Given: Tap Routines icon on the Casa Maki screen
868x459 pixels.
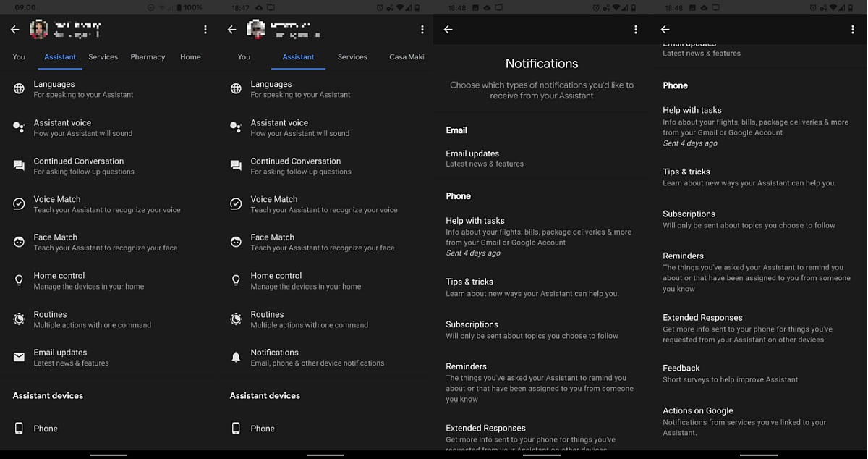Looking at the screenshot, I should pyautogui.click(x=236, y=319).
